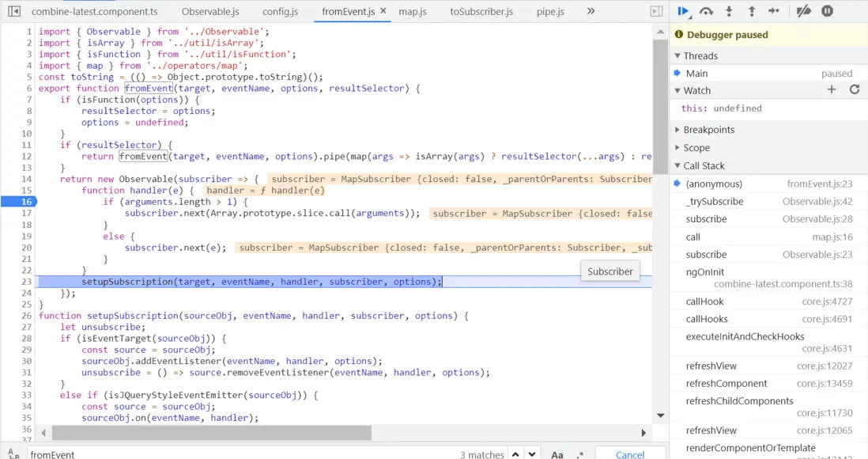Click the Step button in debugger toolbar

tap(774, 11)
